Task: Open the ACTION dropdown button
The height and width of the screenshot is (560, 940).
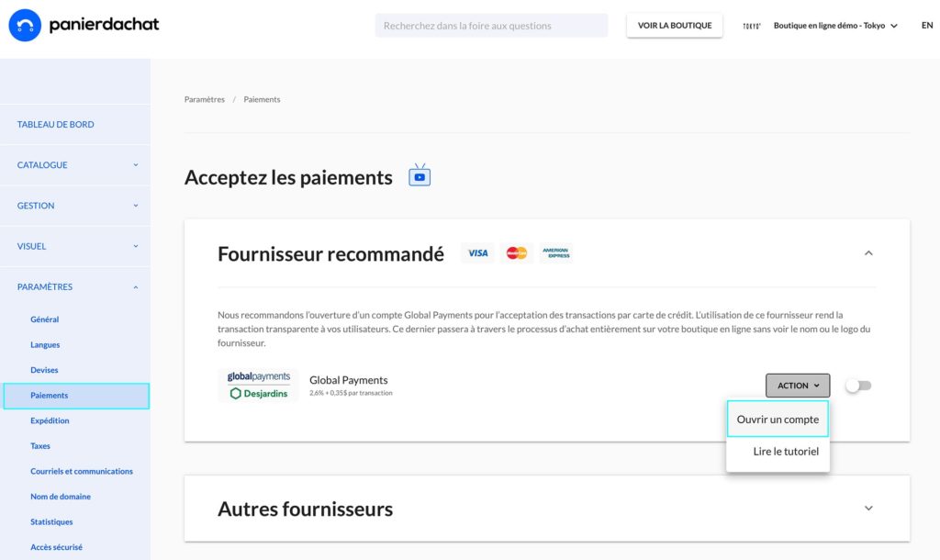Action: click(x=798, y=386)
